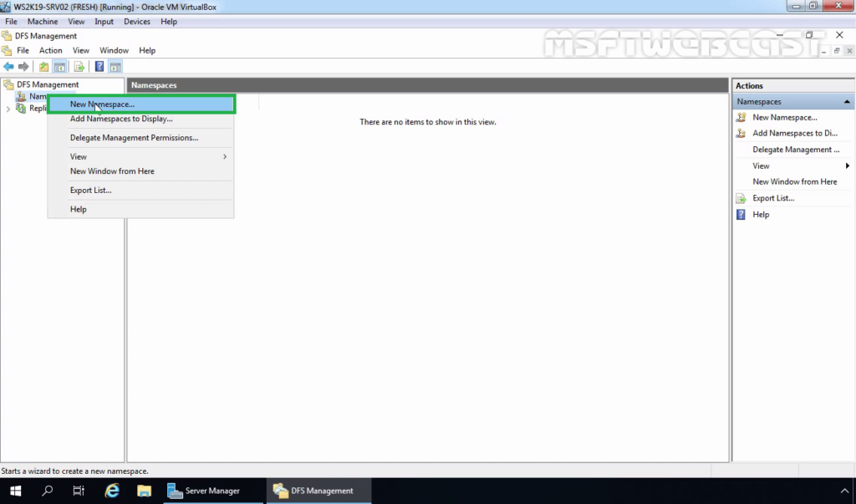Viewport: 856px width, 504px height.
Task: Open VirtualBox Devices menu
Action: 137,21
